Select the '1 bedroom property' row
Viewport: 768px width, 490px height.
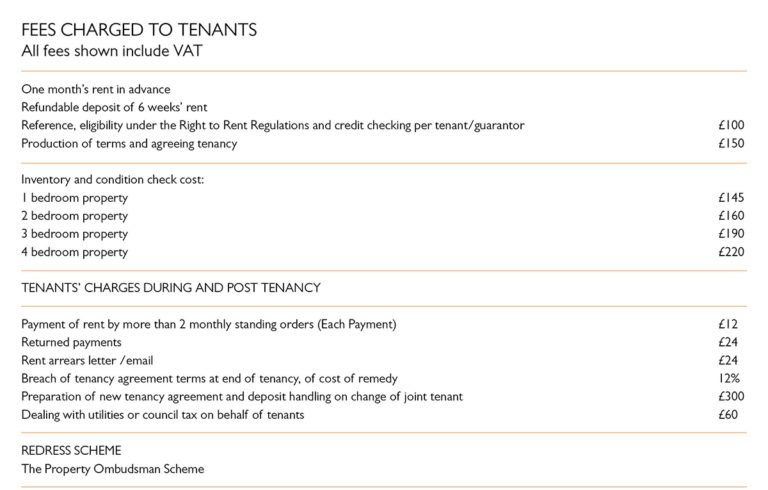point(383,198)
